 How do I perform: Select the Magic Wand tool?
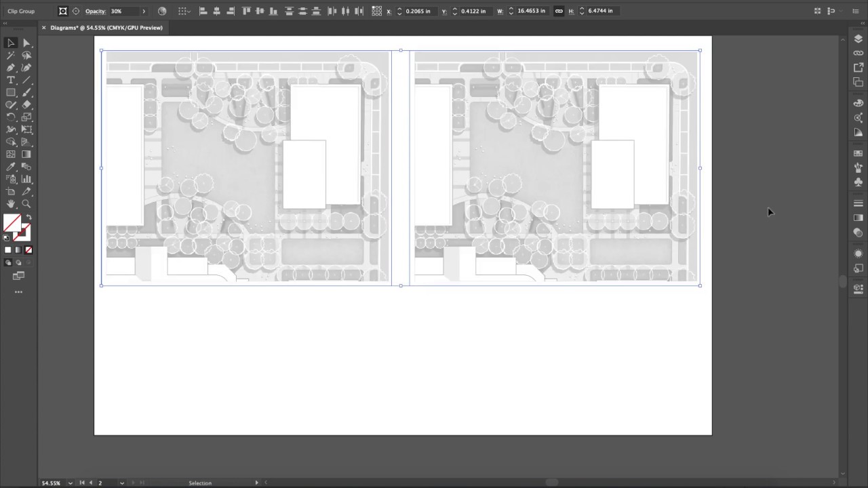tap(11, 56)
